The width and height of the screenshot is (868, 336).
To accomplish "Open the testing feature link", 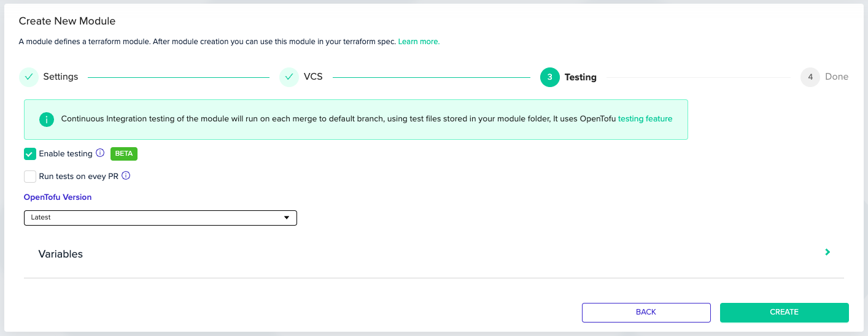I will tap(645, 119).
